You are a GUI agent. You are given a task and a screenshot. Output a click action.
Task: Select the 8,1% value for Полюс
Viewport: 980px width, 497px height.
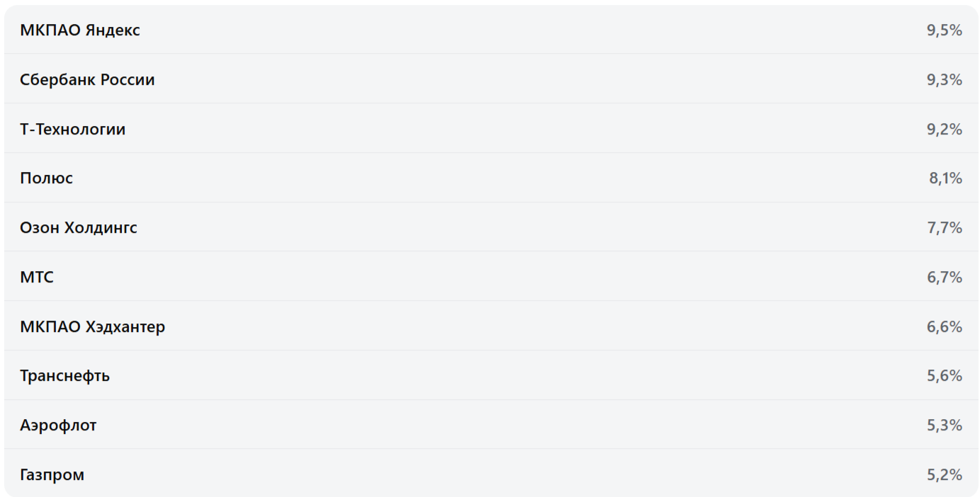coord(945,178)
